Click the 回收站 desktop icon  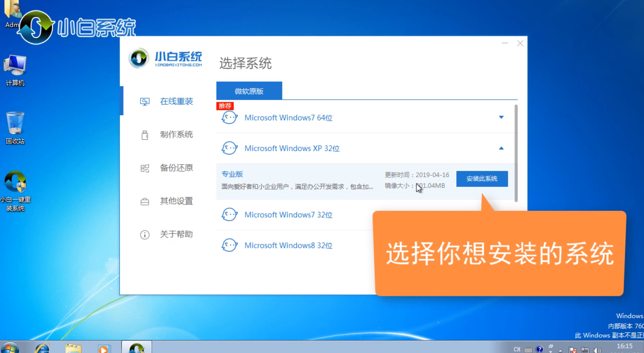coord(15,129)
